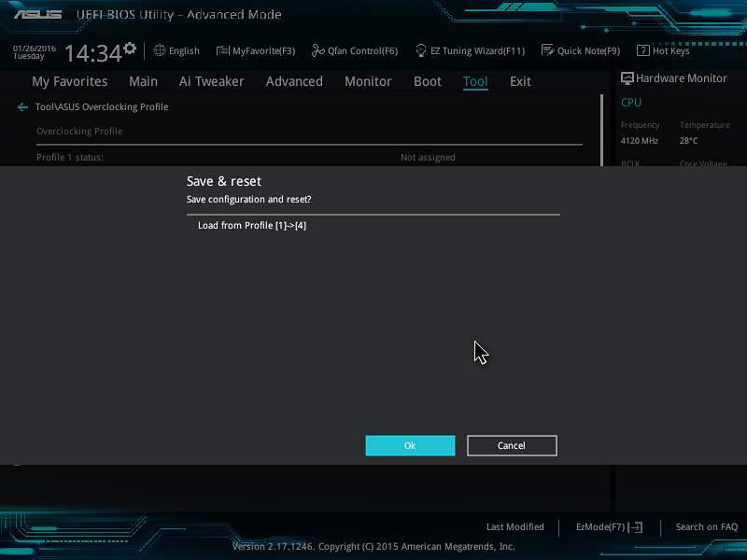Click the settings gear beside the clock
747x560 pixels.
pos(130,49)
